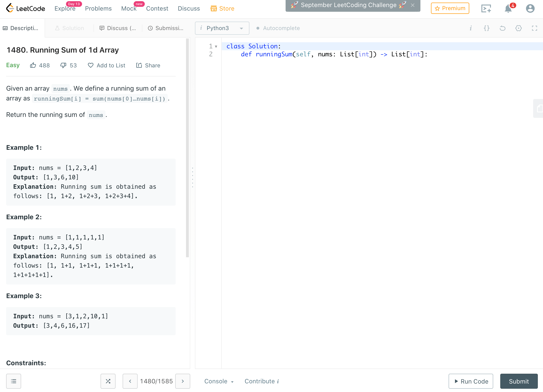Screen dimensions: 543x392
Task: Open a new playground via terminal icon
Action: tap(486, 8)
